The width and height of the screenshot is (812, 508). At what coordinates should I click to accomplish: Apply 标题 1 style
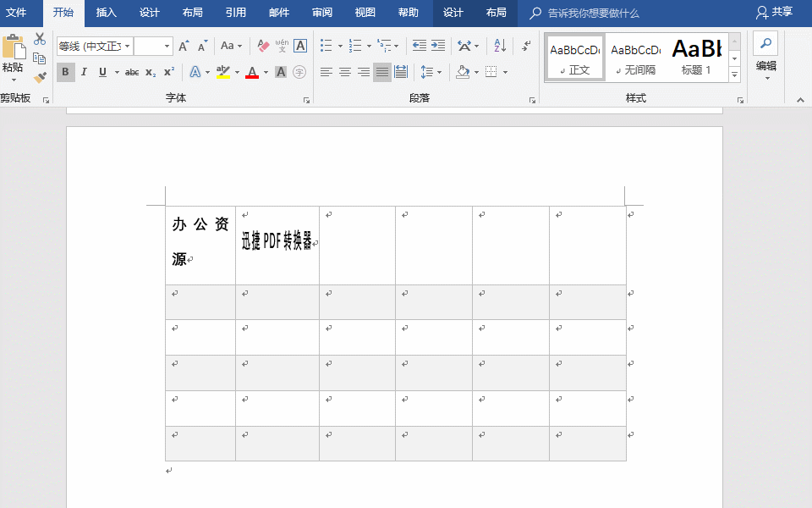coord(696,58)
